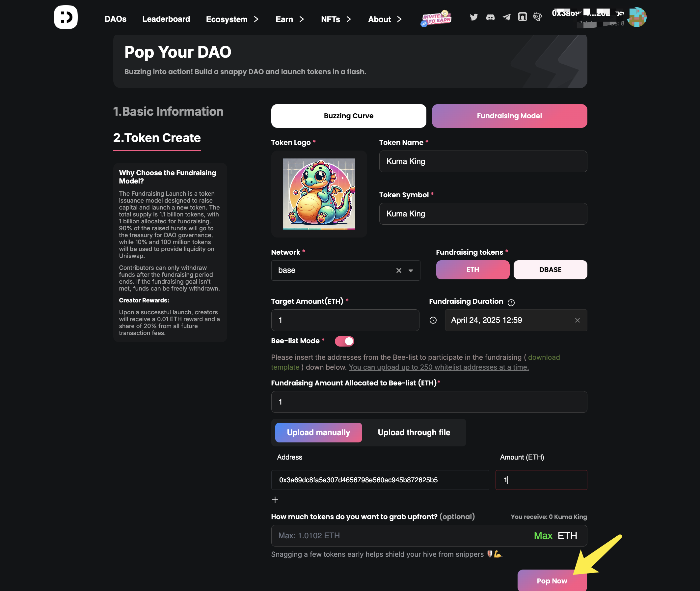Screen dimensions: 700x591
Task: Clear the fundraising duration date
Action: pos(578,320)
